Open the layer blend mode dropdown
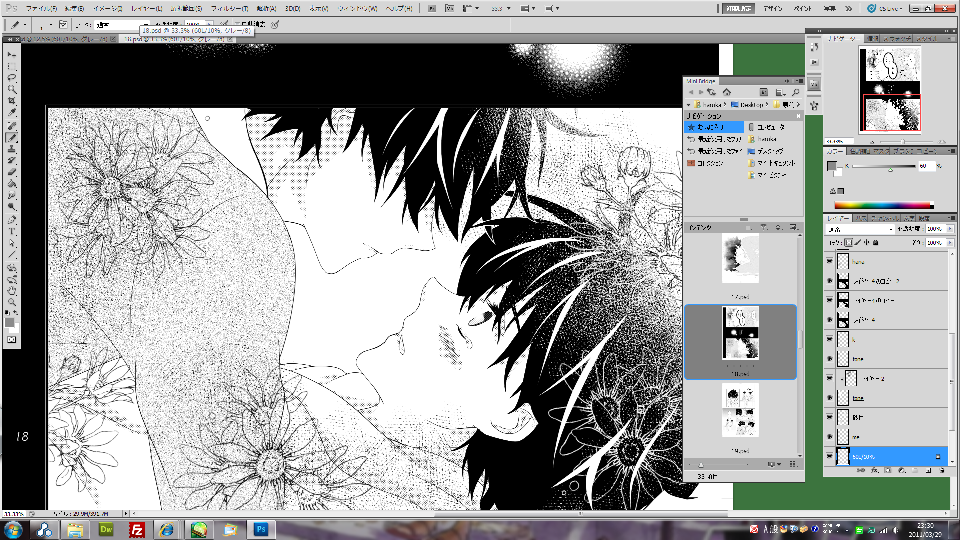The width and height of the screenshot is (960, 540). coord(860,229)
